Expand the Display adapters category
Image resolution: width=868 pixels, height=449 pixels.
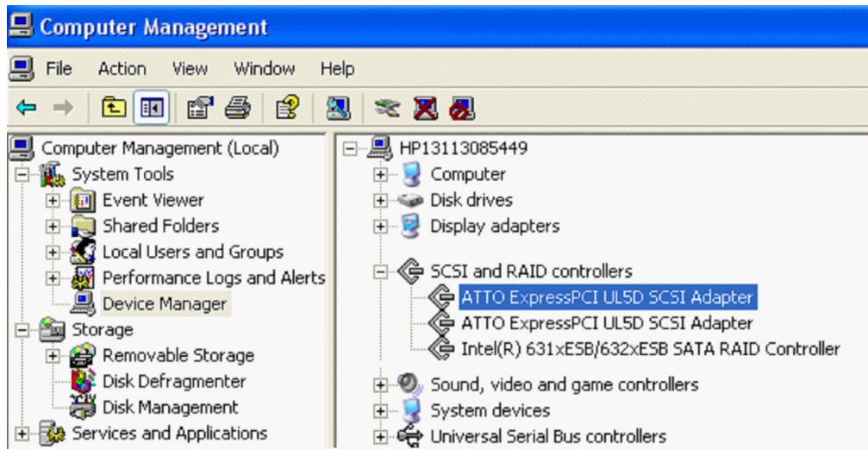380,227
